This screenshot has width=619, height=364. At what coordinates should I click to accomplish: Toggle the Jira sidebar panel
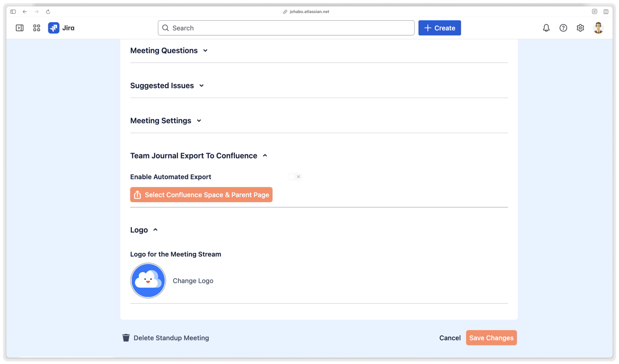point(20,28)
